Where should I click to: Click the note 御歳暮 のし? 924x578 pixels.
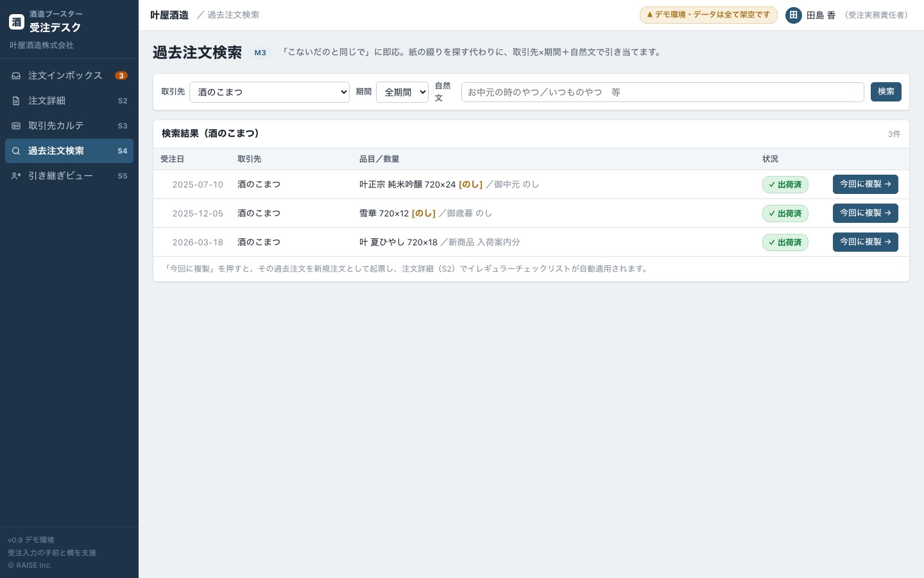(470, 214)
